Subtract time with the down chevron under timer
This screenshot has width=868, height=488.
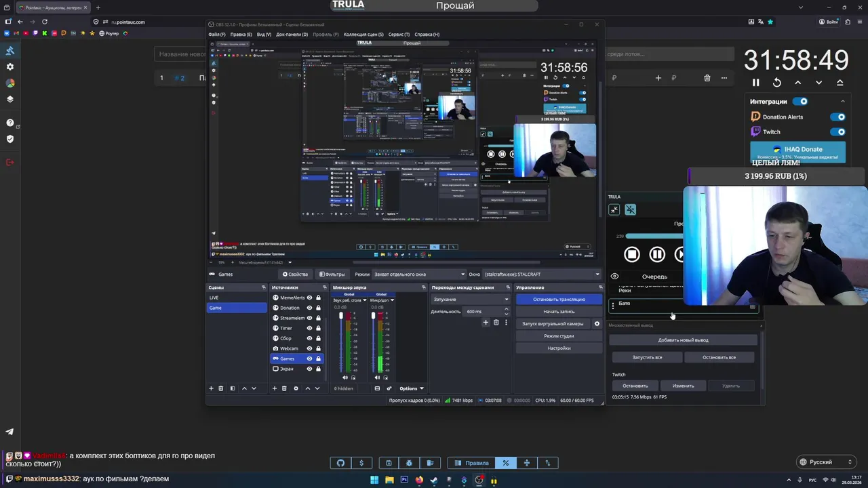tap(818, 83)
